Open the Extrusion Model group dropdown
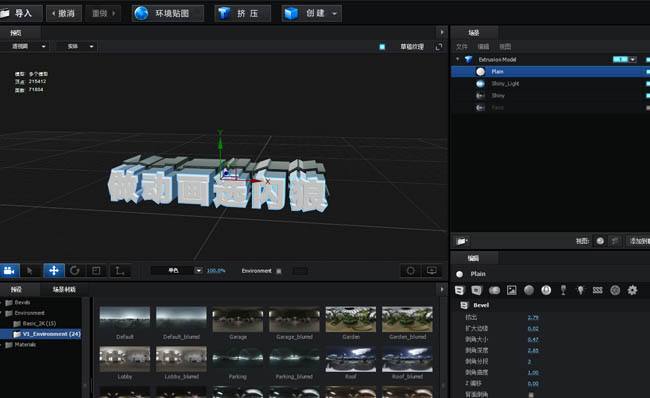 tap(633, 60)
